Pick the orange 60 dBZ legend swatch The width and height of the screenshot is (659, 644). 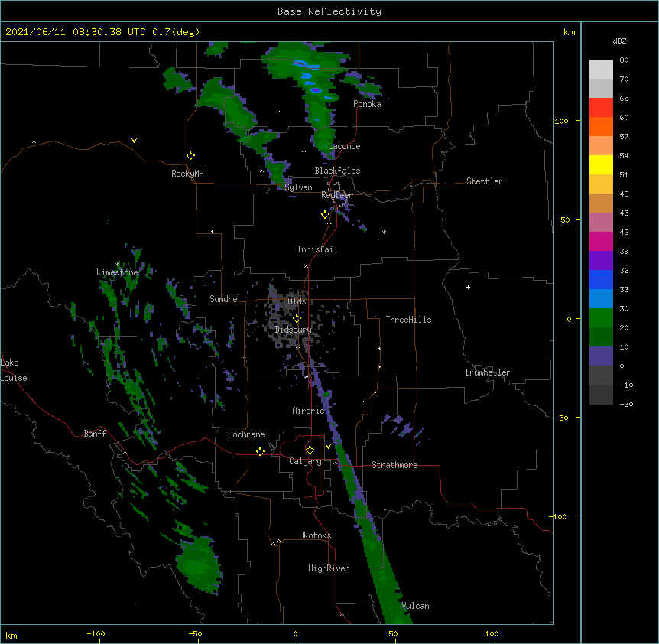click(601, 126)
